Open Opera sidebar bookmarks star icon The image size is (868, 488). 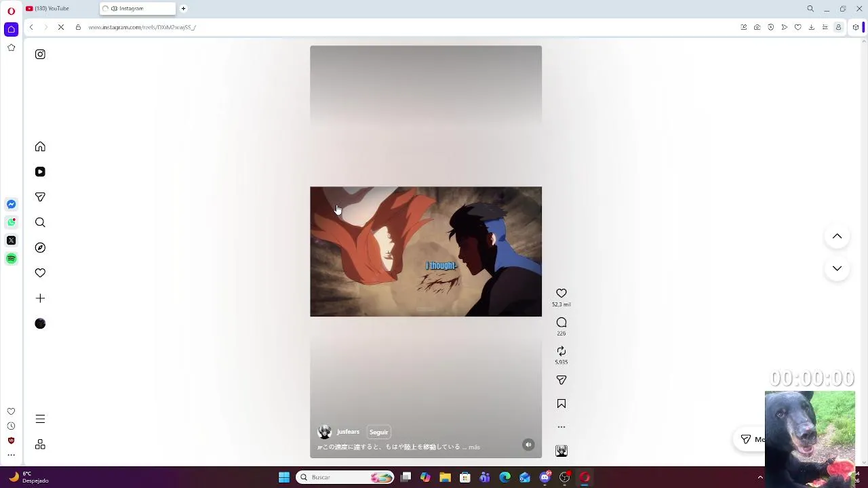pos(11,47)
